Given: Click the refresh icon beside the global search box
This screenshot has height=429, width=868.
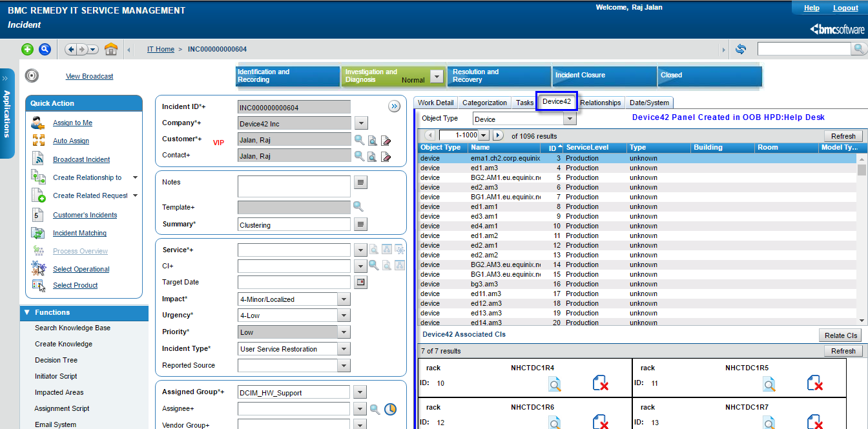Looking at the screenshot, I should 741,49.
